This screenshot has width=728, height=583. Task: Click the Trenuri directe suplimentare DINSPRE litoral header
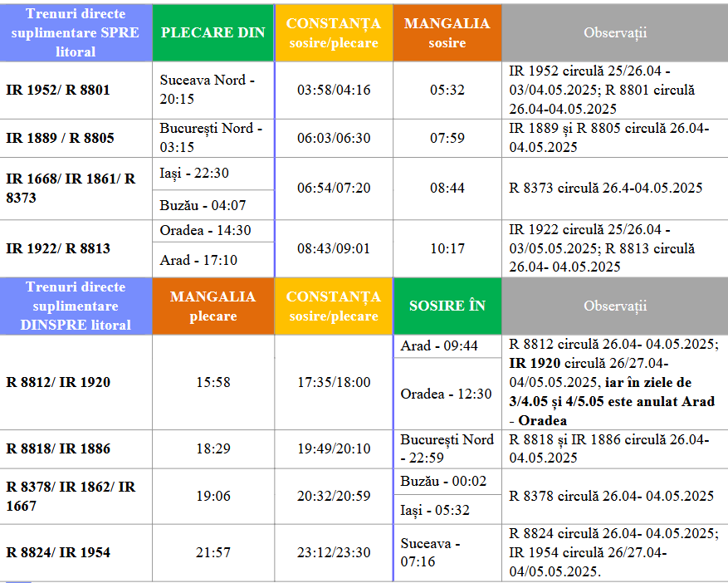[76, 306]
